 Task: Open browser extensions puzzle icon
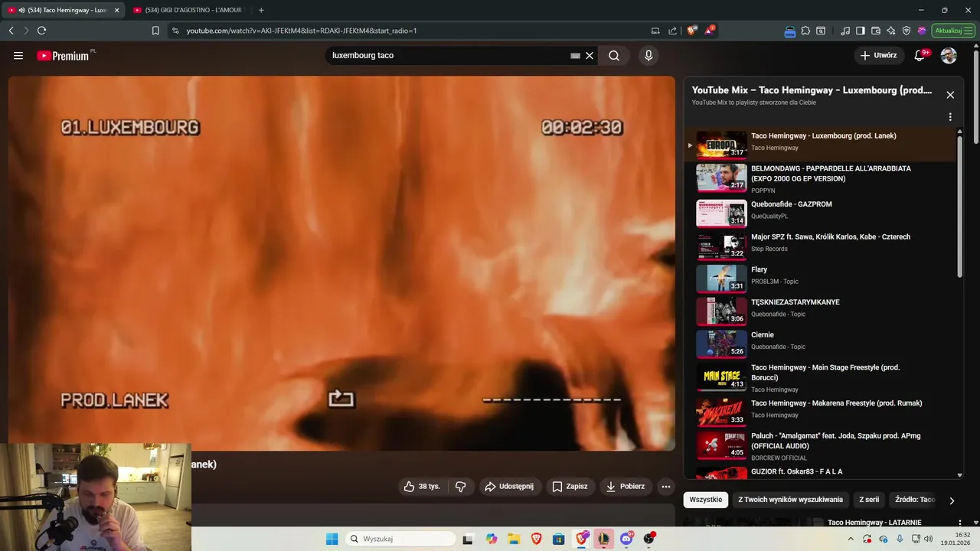[x=805, y=31]
